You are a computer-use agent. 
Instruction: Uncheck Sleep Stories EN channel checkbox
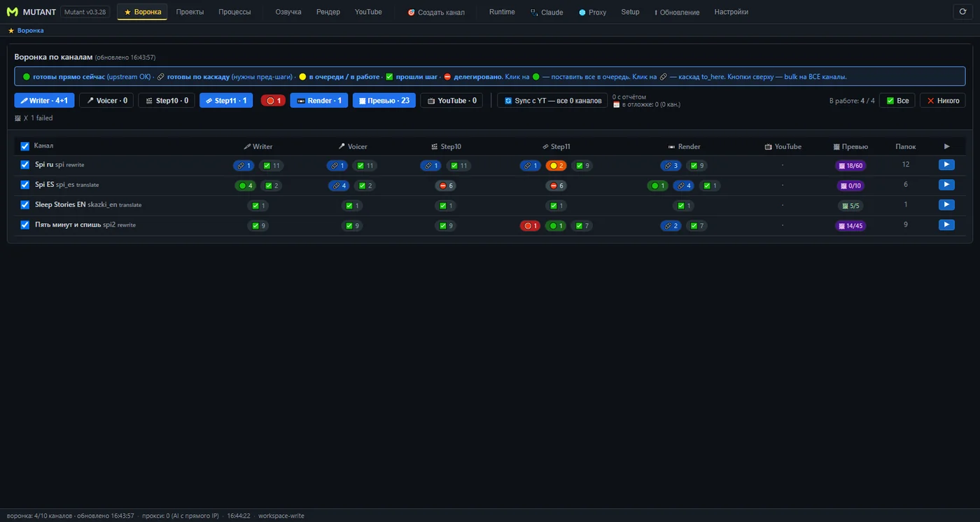[25, 205]
